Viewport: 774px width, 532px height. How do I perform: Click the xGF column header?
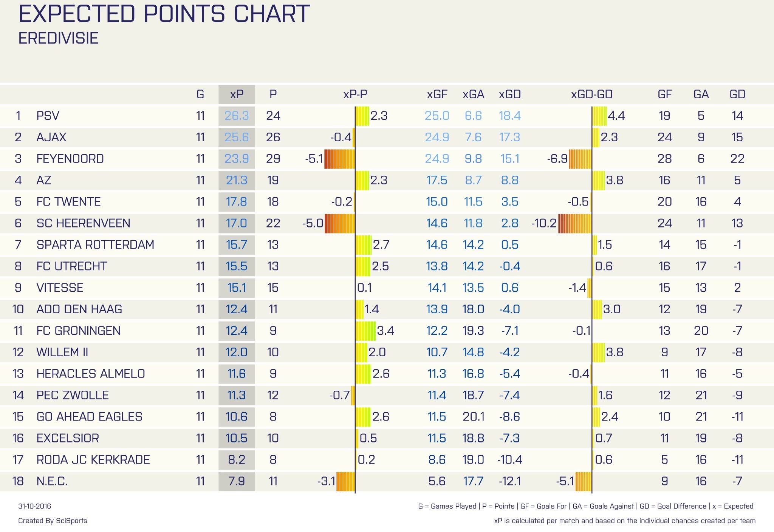437,94
